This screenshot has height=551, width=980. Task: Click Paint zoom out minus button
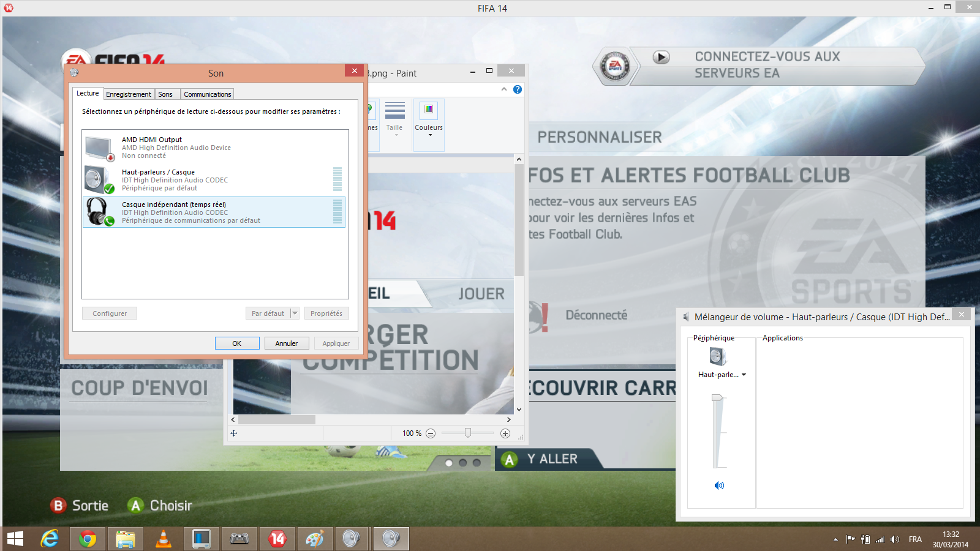point(431,433)
